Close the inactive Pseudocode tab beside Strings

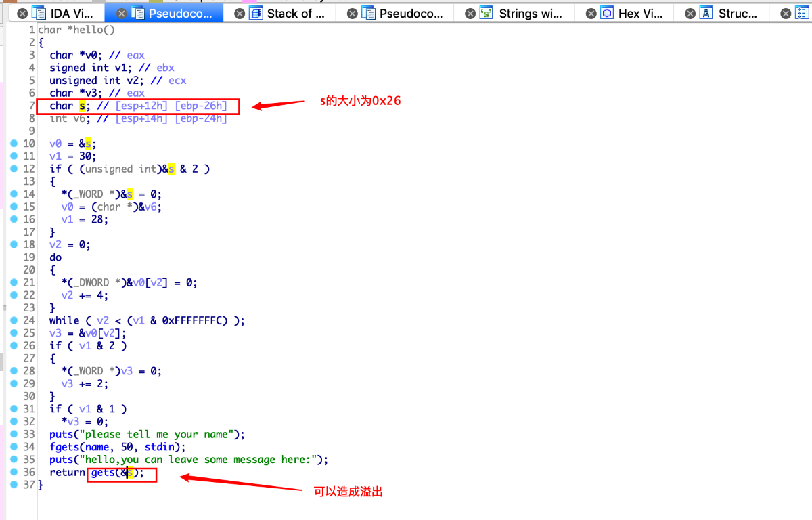(352, 13)
